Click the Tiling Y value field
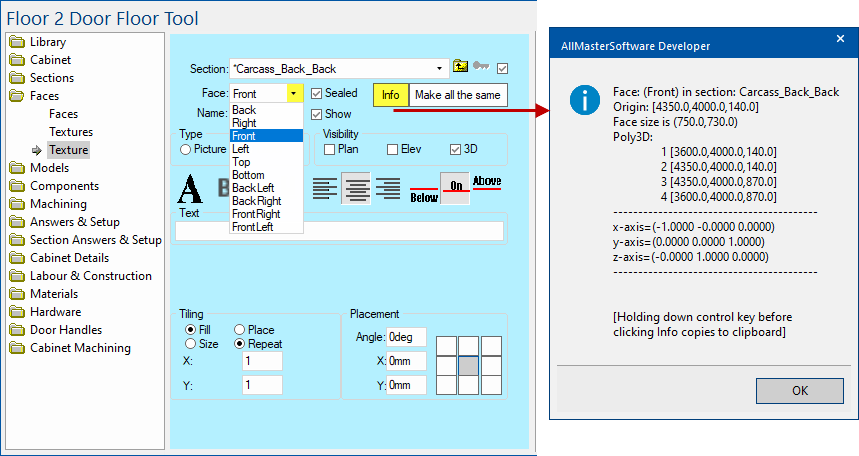 262,385
